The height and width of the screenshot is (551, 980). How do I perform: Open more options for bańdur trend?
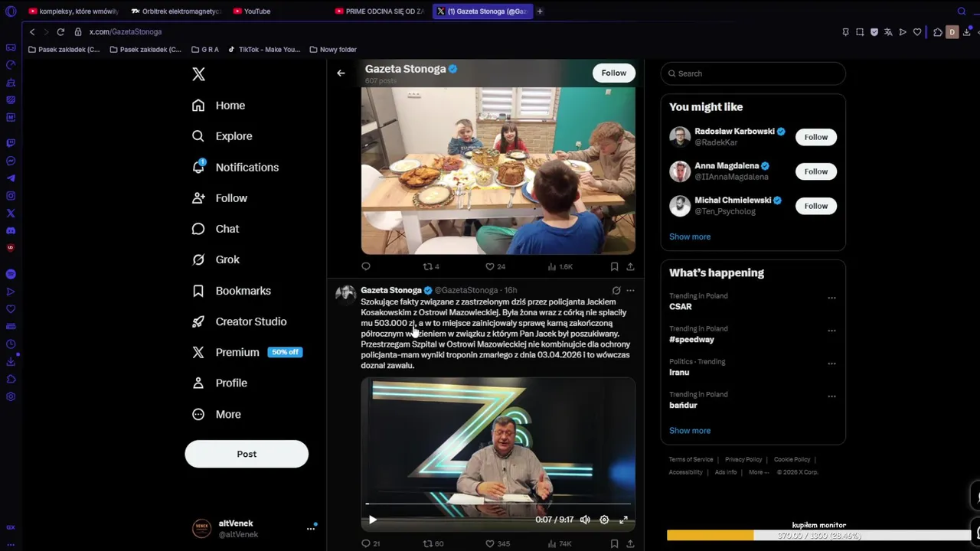pyautogui.click(x=831, y=396)
